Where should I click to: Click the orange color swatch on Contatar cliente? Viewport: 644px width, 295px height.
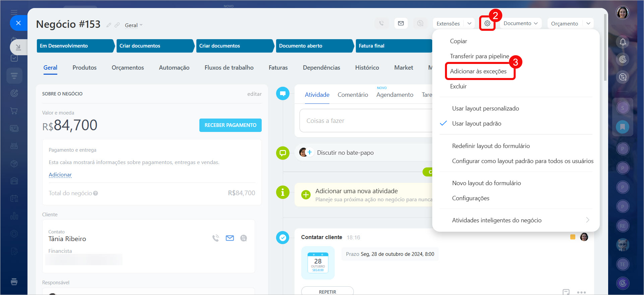tap(573, 237)
